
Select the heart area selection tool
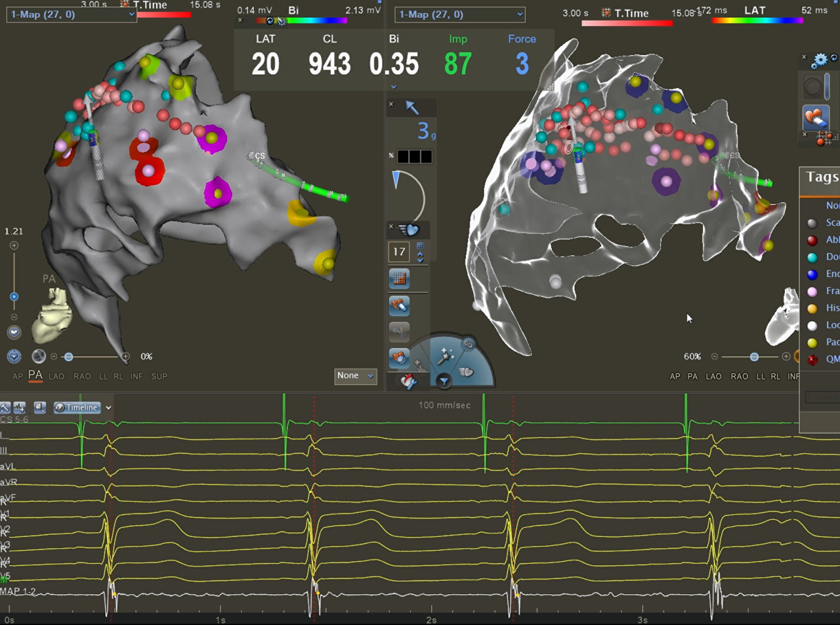click(399, 358)
